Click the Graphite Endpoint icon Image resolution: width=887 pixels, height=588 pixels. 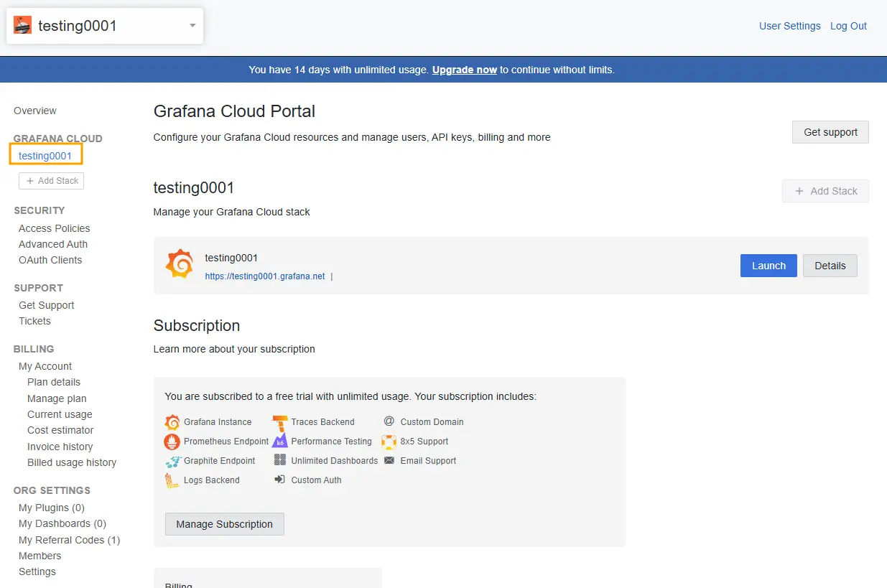pyautogui.click(x=172, y=461)
